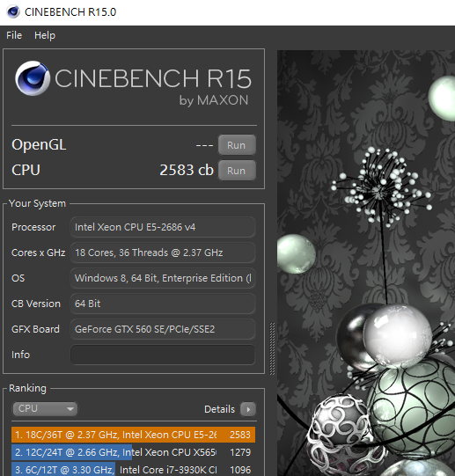Click the Cores x GHz field
The width and height of the screenshot is (455, 476).
[x=163, y=253]
